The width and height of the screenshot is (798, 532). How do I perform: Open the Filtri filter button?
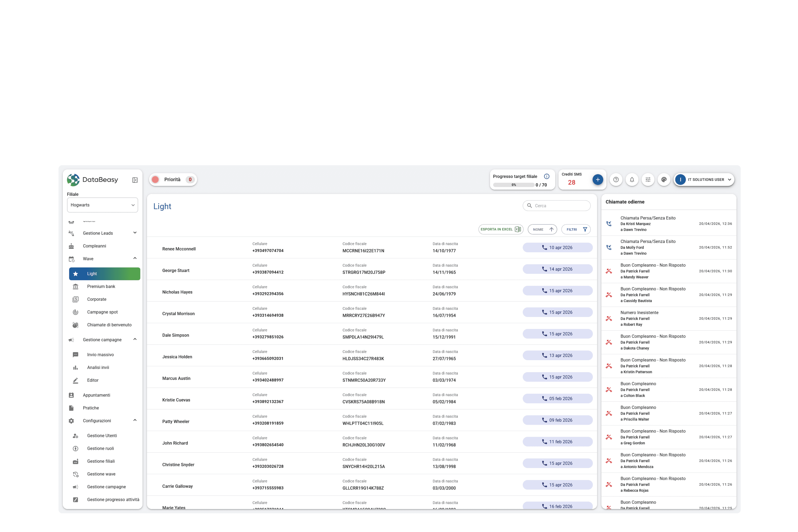[576, 229]
